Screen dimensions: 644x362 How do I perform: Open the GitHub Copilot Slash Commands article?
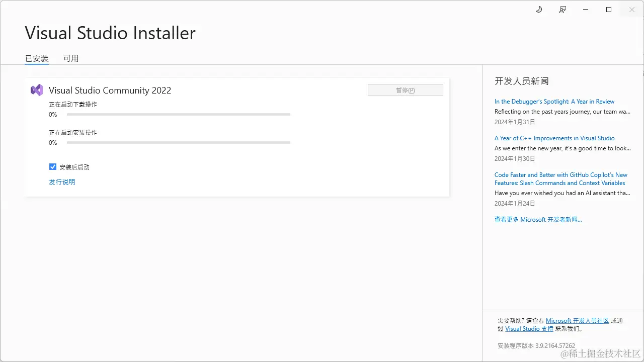560,179
